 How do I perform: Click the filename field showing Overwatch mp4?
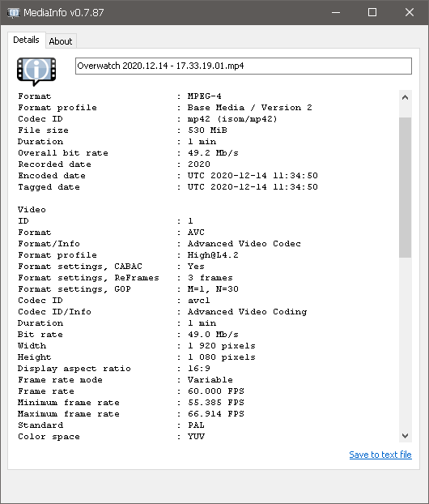point(244,66)
